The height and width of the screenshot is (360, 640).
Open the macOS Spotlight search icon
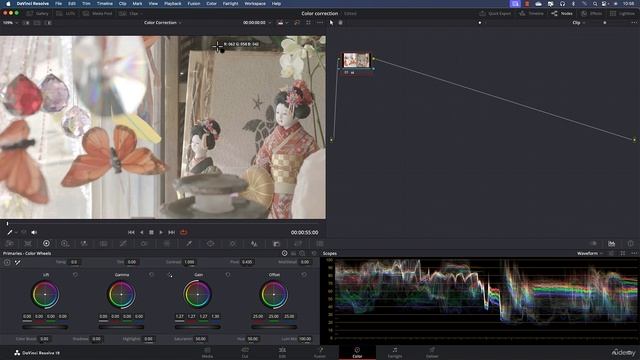(595, 4)
